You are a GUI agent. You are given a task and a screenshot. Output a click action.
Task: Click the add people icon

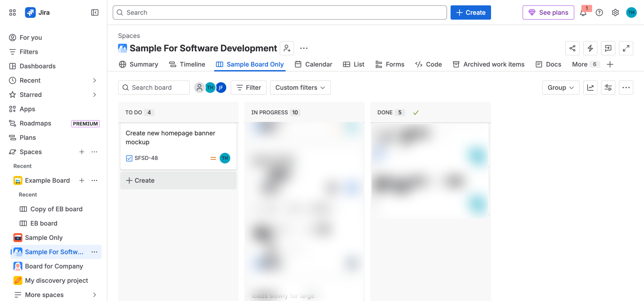tap(287, 48)
